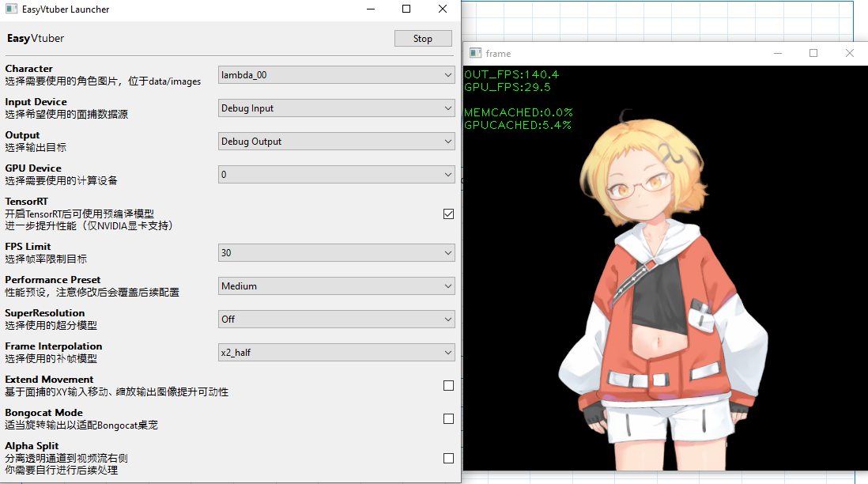Click the frame window title bar icon
The height and width of the screenshot is (484, 868).
click(x=476, y=53)
